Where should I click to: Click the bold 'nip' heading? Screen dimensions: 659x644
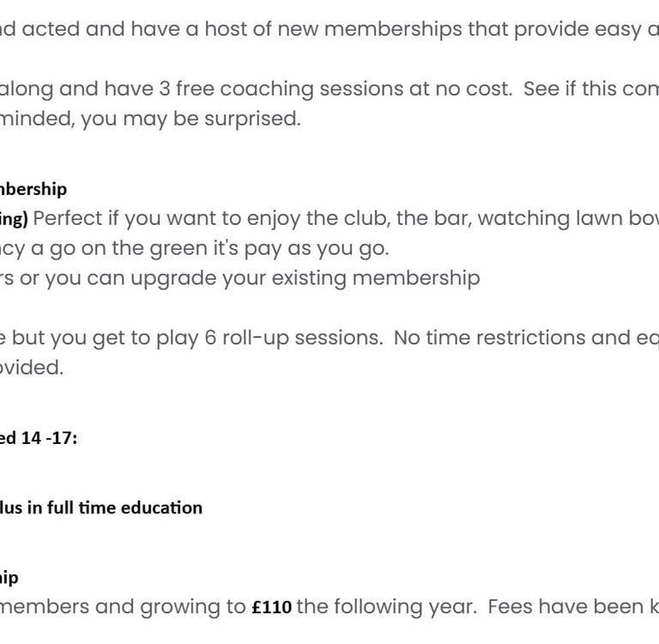coord(9,578)
